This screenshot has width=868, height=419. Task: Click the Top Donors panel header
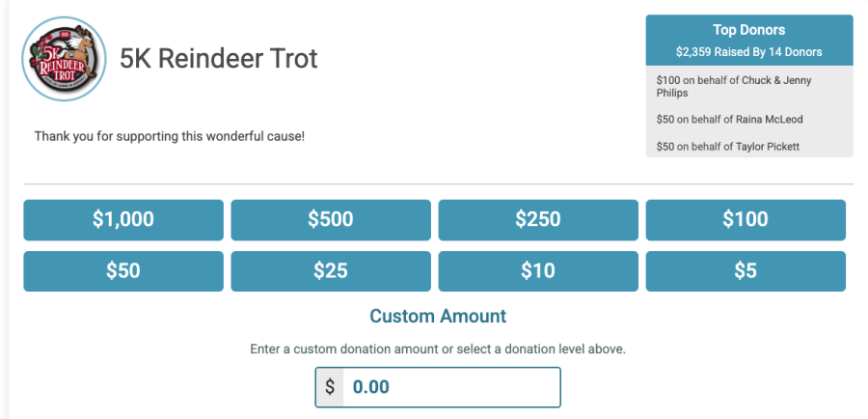coord(748,30)
